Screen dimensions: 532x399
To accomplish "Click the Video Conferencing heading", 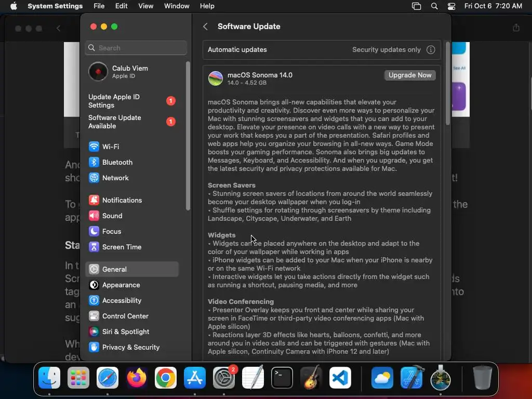I will coord(241,302).
